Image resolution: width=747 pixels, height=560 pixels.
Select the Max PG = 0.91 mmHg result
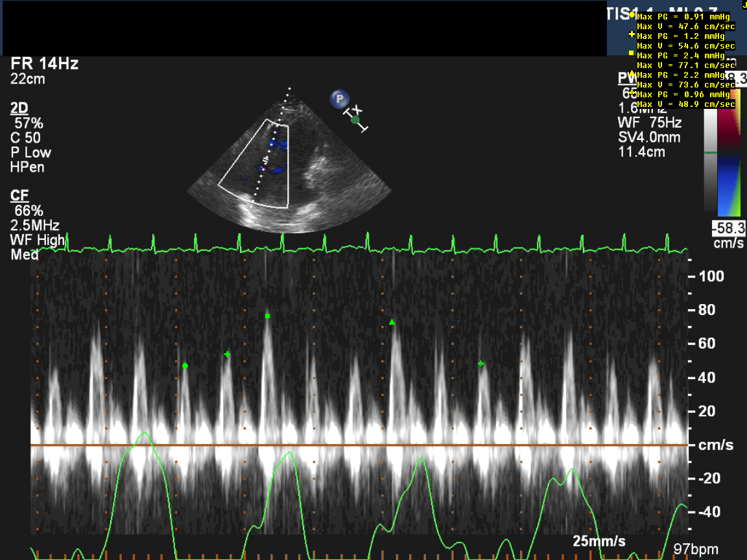pyautogui.click(x=687, y=17)
